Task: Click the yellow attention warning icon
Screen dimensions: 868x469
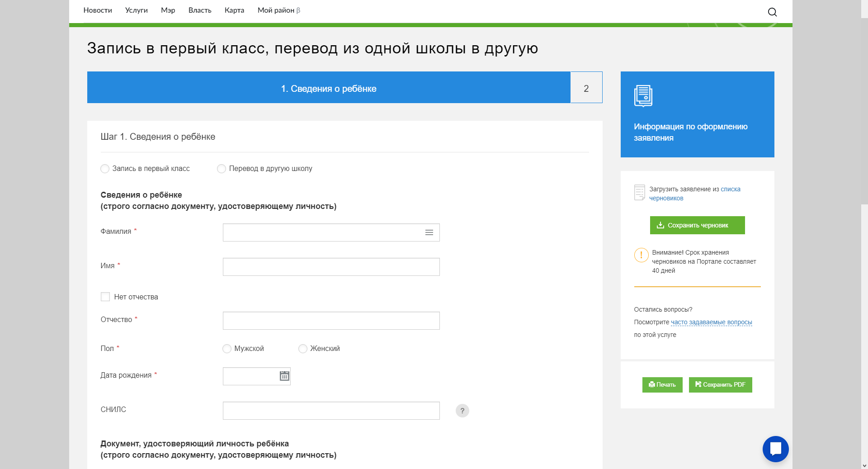Action: coord(641,255)
